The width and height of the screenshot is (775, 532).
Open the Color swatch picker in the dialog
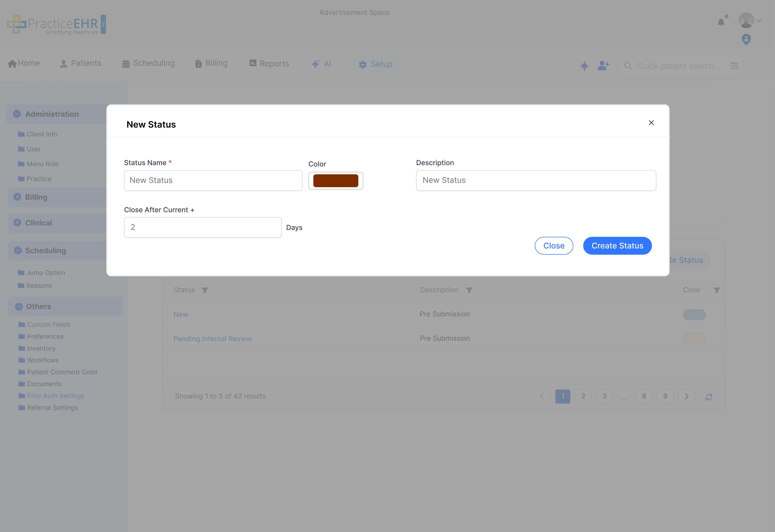[335, 180]
